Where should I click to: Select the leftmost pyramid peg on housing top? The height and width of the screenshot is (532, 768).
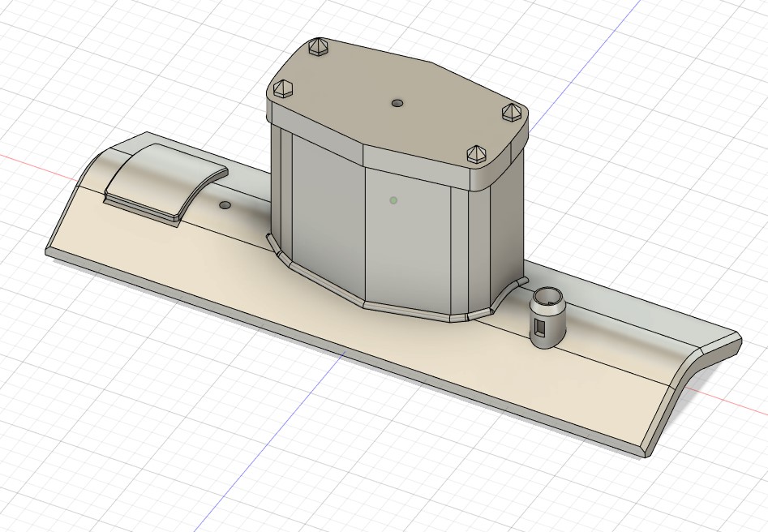(283, 88)
